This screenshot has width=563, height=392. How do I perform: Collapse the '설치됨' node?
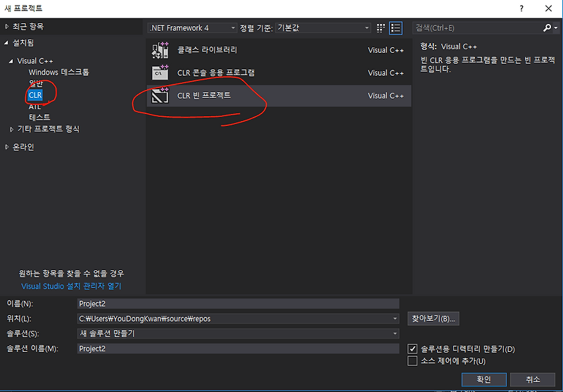point(6,43)
